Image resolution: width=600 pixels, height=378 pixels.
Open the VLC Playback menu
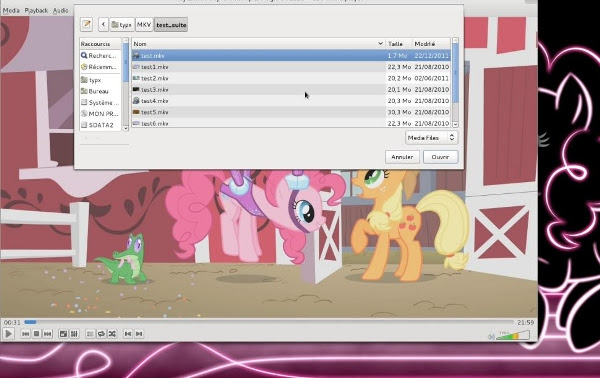36,10
